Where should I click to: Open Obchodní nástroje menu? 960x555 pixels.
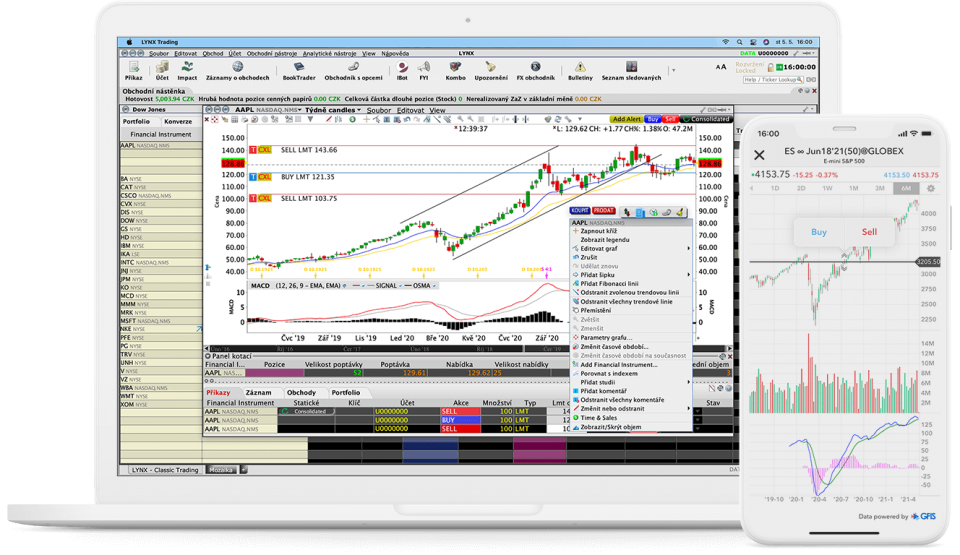pyautogui.click(x=272, y=53)
